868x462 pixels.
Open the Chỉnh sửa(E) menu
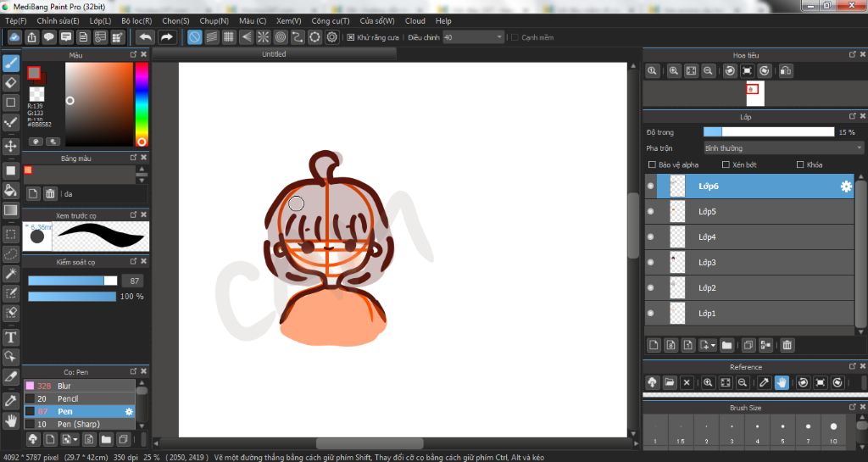tap(58, 21)
